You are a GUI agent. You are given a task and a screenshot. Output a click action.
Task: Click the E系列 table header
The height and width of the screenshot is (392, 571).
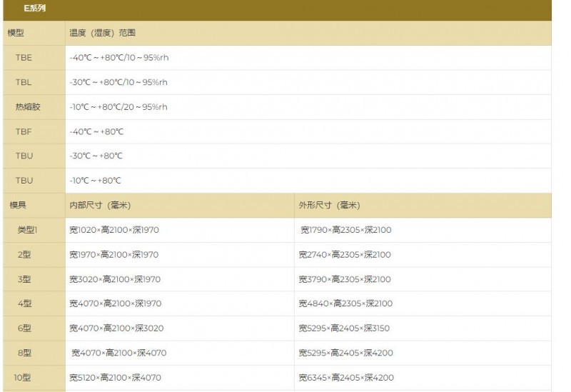click(277, 10)
